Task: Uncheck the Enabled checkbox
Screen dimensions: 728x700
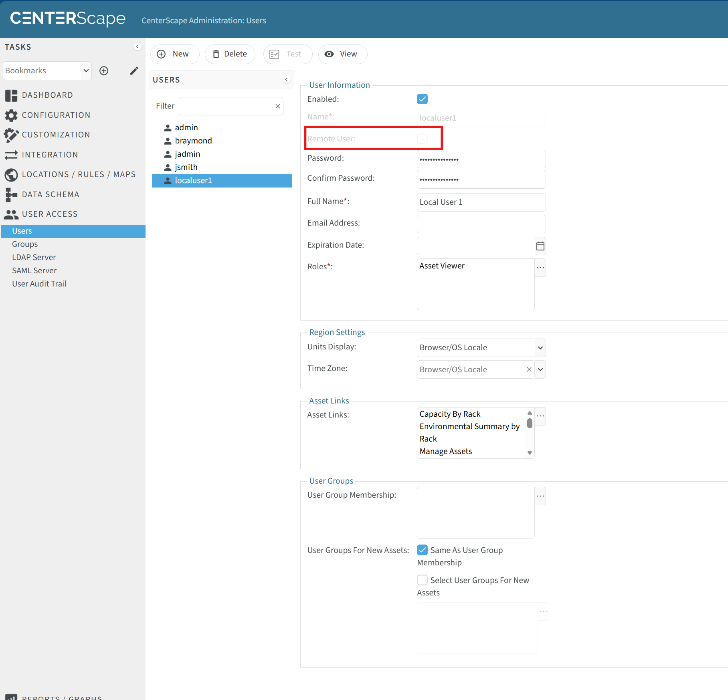Action: tap(422, 99)
